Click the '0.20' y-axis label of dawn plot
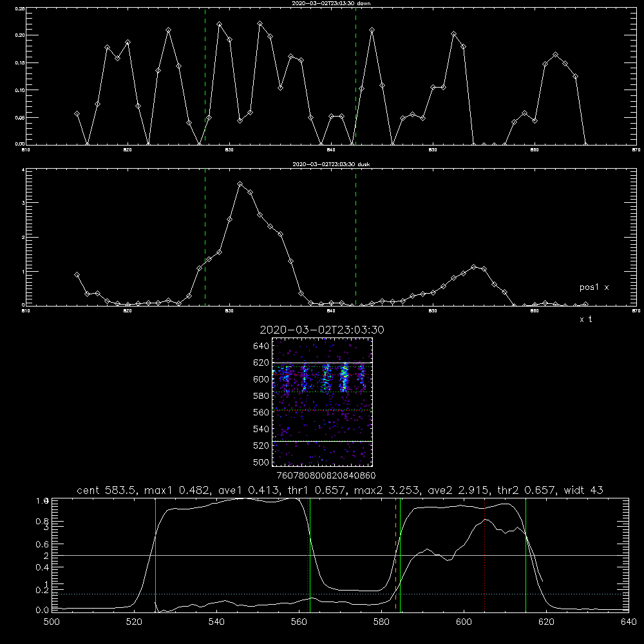The width and height of the screenshot is (644, 644). [20, 35]
